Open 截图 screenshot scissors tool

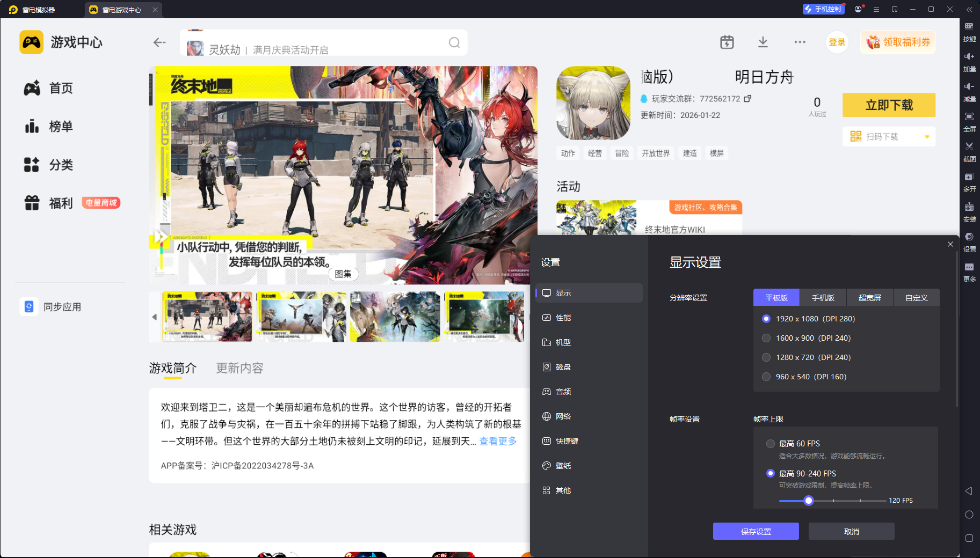click(x=969, y=146)
